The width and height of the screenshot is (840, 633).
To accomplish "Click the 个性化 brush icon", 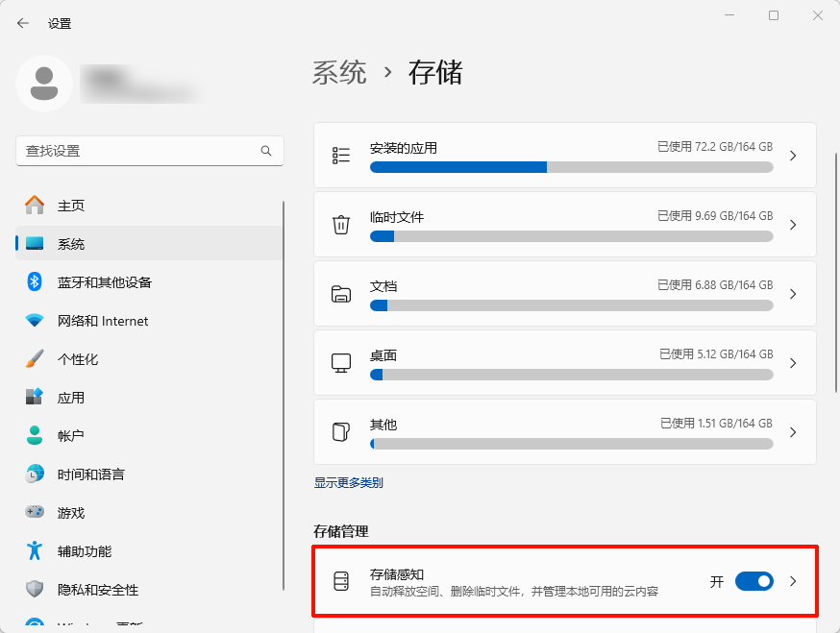I will [x=35, y=358].
